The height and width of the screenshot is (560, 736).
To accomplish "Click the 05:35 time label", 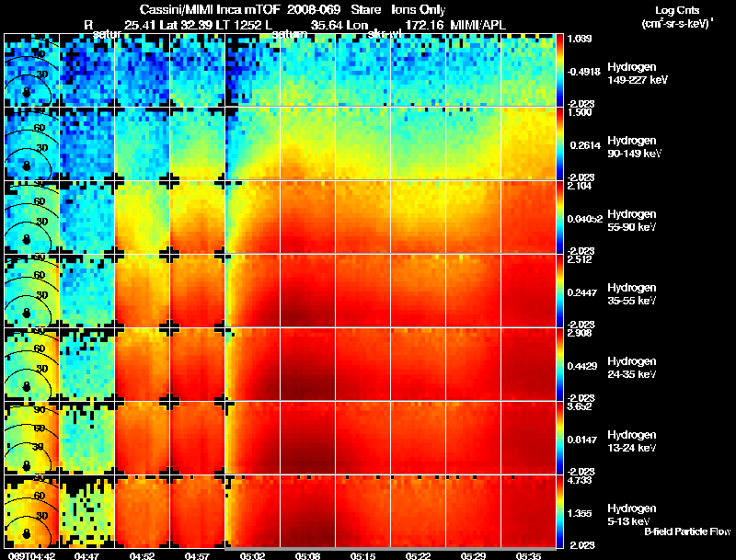I will click(x=528, y=555).
